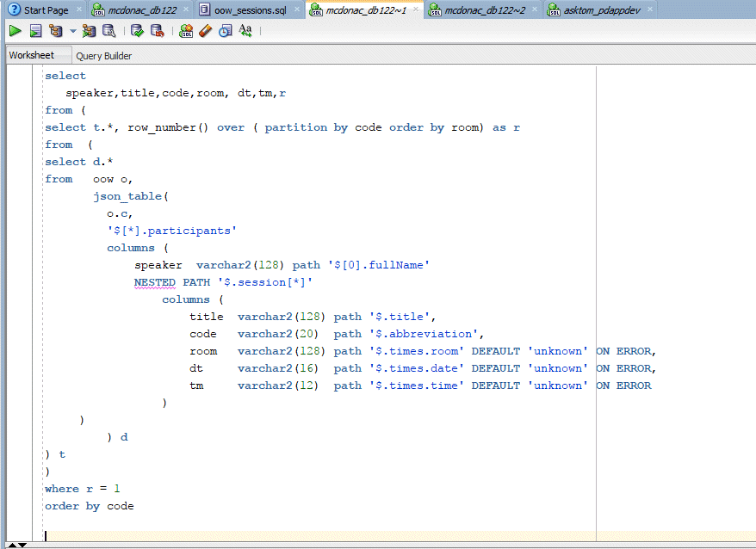Run the statement with the green play icon

15,31
